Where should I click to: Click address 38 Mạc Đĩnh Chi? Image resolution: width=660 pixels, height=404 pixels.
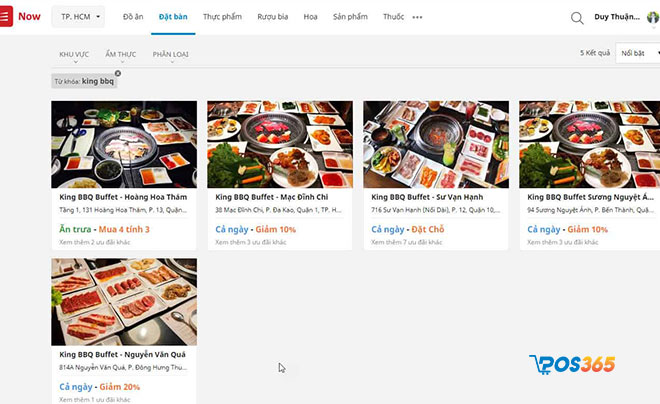(278, 210)
